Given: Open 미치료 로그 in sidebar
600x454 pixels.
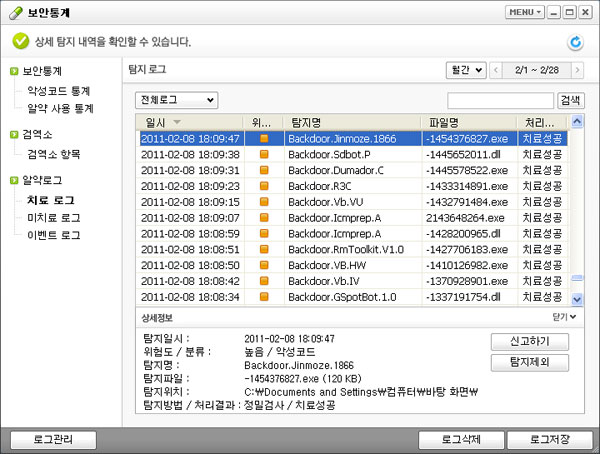Looking at the screenshot, I should pos(55,218).
